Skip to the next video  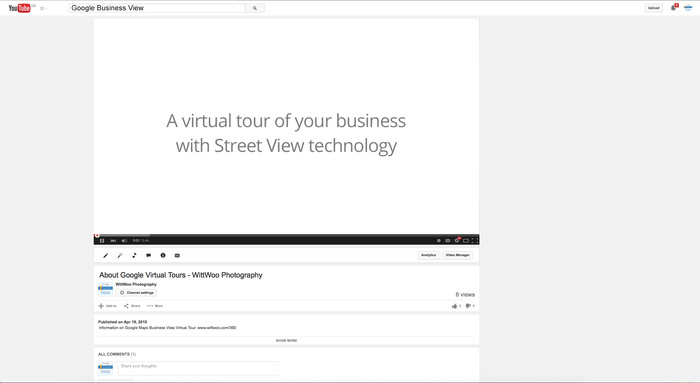(113, 241)
